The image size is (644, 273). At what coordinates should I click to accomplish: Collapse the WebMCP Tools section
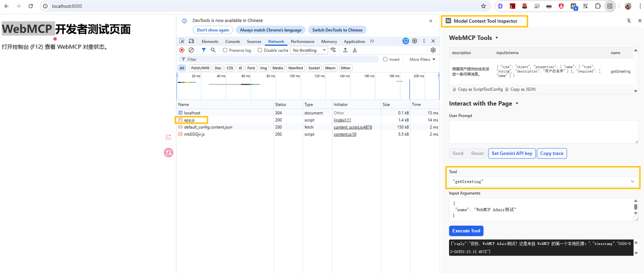(474, 38)
